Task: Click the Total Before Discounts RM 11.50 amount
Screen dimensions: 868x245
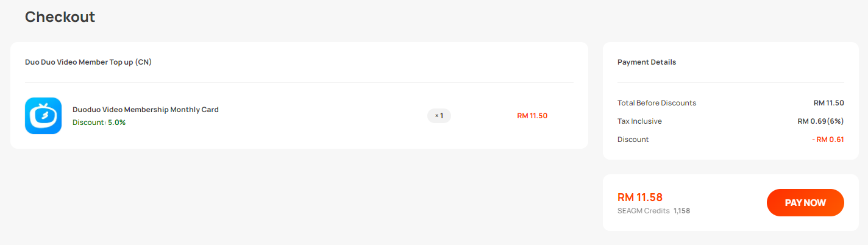Action: pyautogui.click(x=829, y=103)
